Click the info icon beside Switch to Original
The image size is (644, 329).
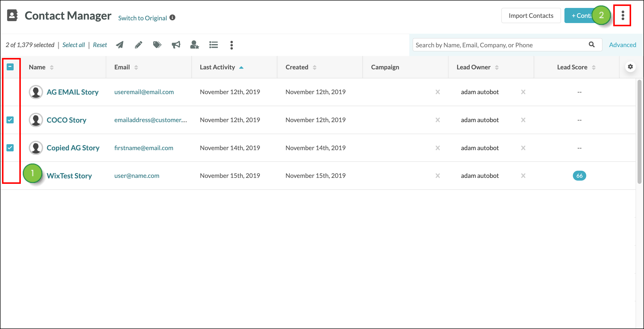(172, 18)
